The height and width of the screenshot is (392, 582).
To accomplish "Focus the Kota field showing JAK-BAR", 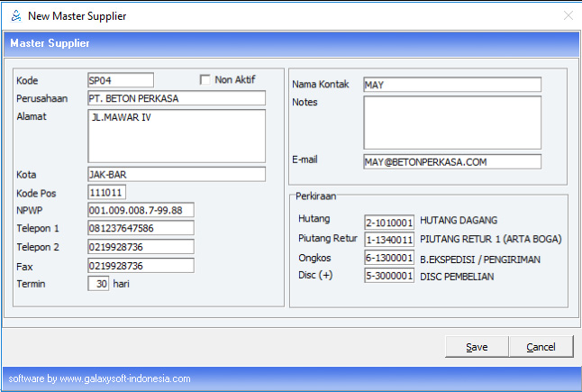I will click(176, 174).
